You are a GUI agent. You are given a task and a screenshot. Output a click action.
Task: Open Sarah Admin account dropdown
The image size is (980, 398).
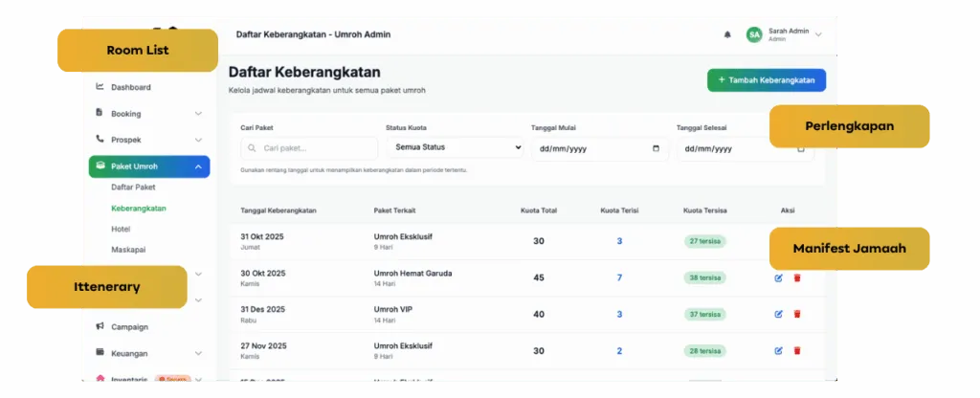818,35
